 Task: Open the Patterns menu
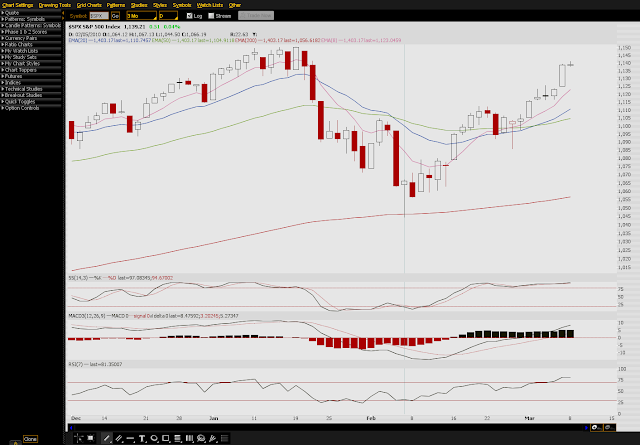(x=116, y=5)
